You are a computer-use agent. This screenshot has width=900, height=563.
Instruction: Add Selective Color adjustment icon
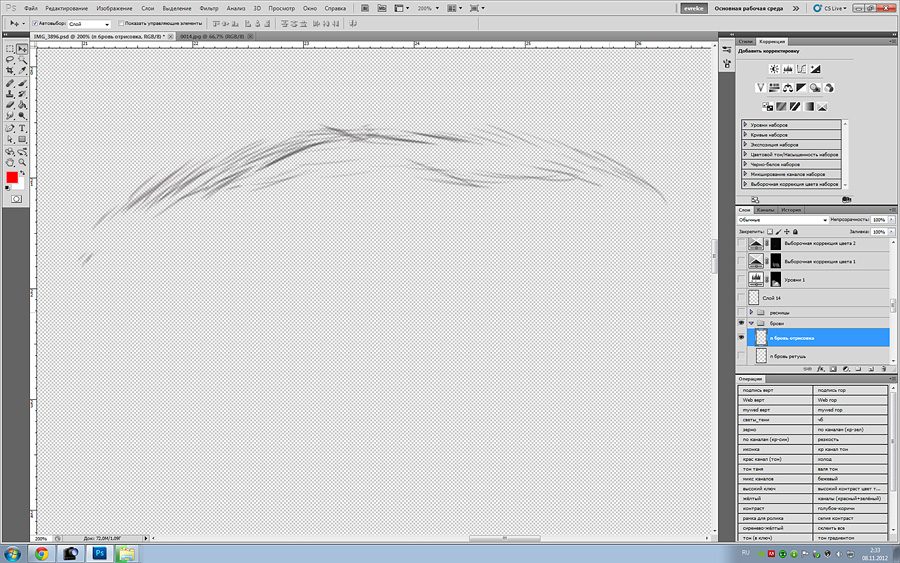click(823, 107)
